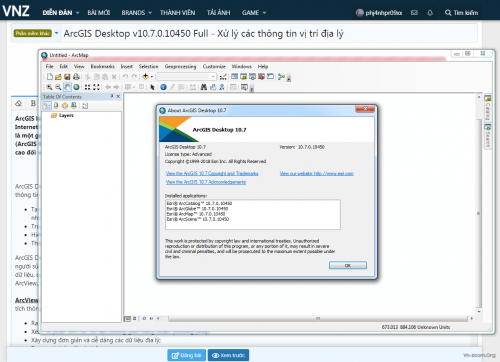Click the Find binoculars icon
This screenshot has width=500, height=362.
click(204, 87)
